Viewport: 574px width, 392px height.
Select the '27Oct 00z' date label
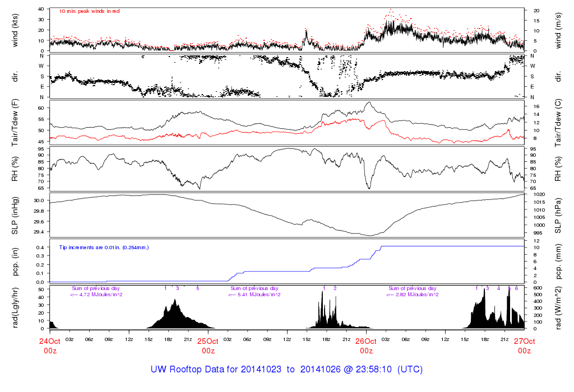point(524,346)
